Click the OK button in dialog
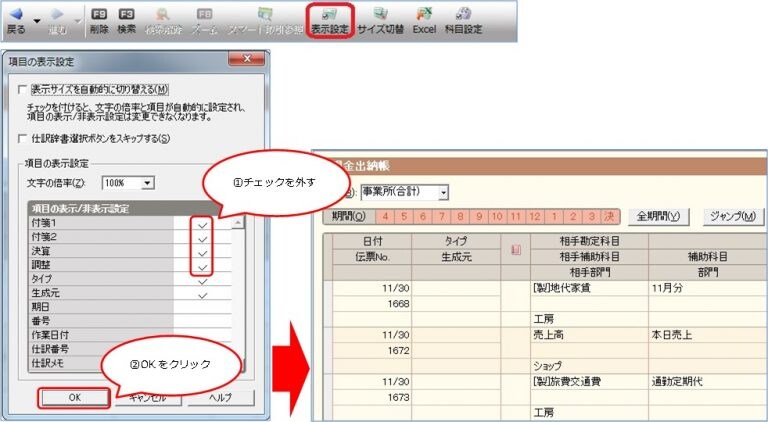 (75, 397)
